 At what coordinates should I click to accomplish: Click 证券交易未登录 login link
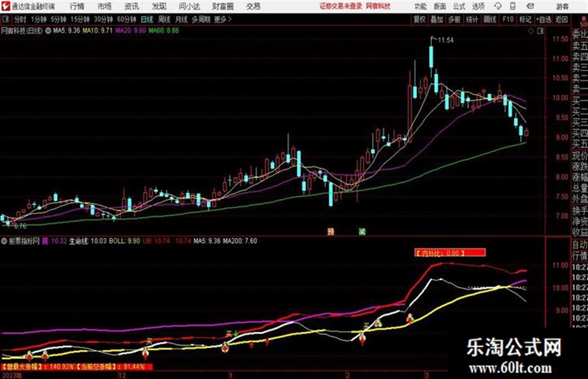coord(341,6)
